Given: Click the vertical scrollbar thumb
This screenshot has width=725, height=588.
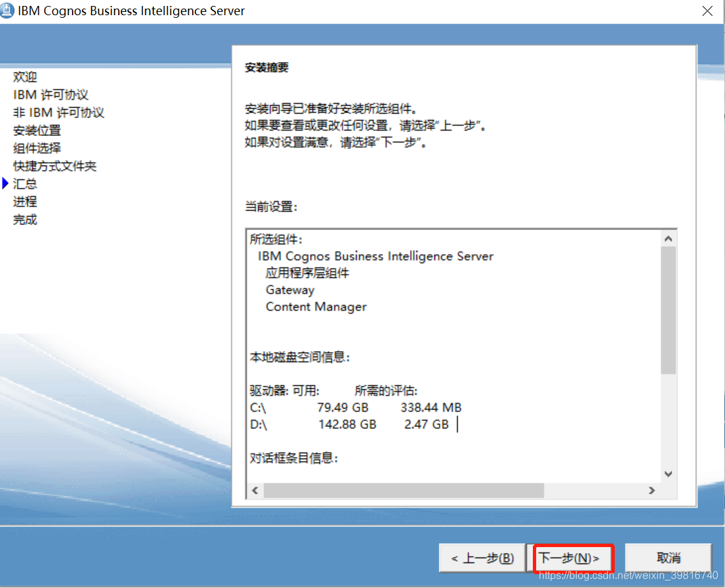Looking at the screenshot, I should pyautogui.click(x=668, y=310).
